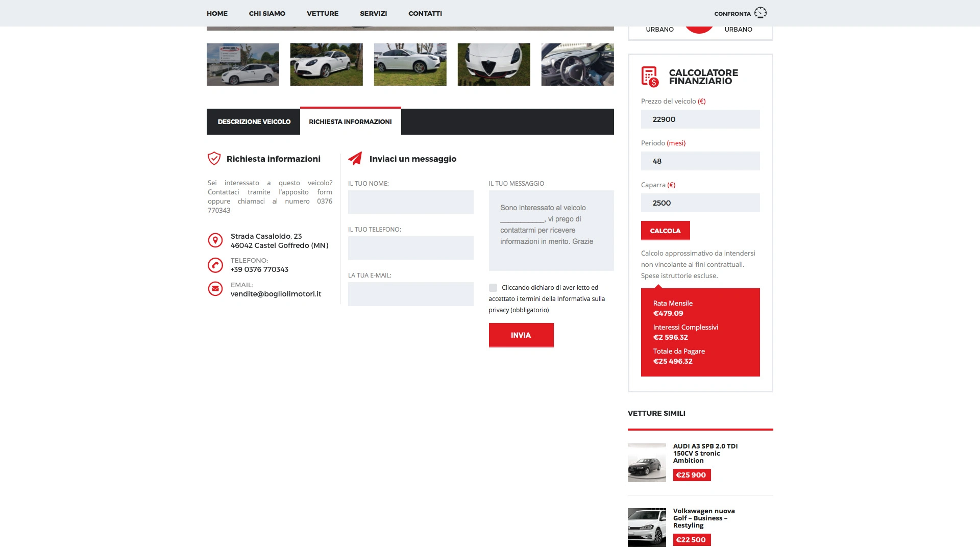The width and height of the screenshot is (980, 551).
Task: Open the Volkswagen nuova Golf Business title
Action: [704, 518]
